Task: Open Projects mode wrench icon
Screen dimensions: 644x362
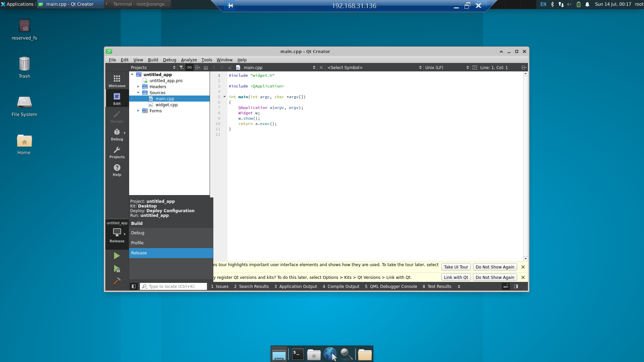Action: [117, 152]
